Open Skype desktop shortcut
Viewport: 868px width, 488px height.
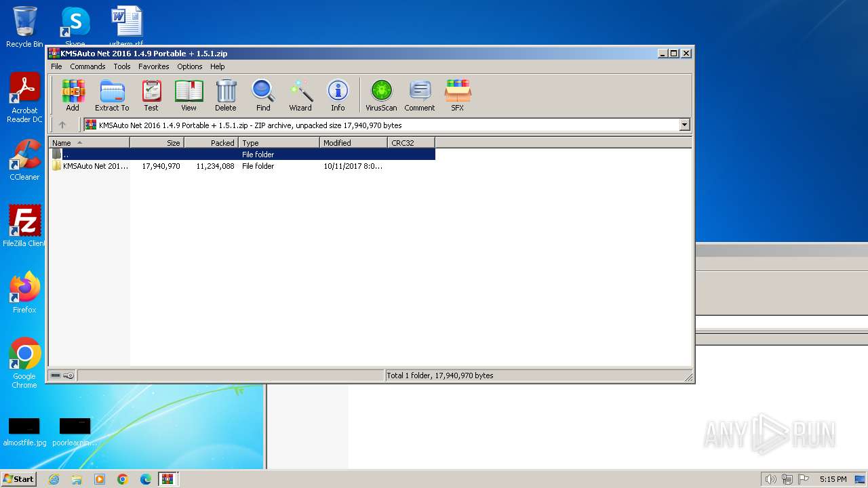coord(75,26)
